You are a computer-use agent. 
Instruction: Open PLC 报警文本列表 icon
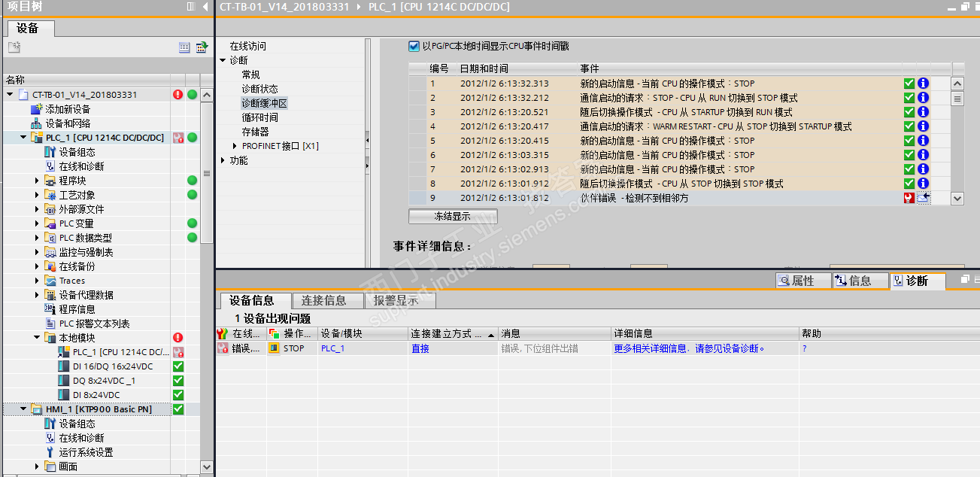point(50,324)
